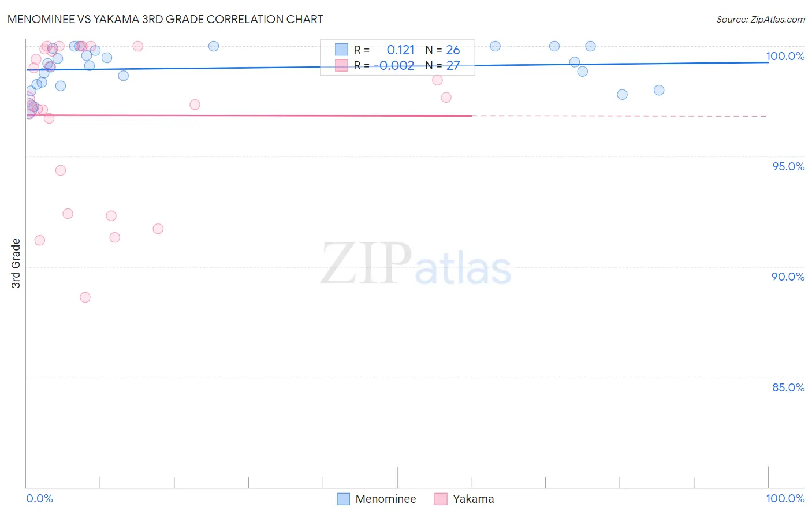Click the 85.0% y-axis tick label
The height and width of the screenshot is (515, 812).
tap(788, 387)
